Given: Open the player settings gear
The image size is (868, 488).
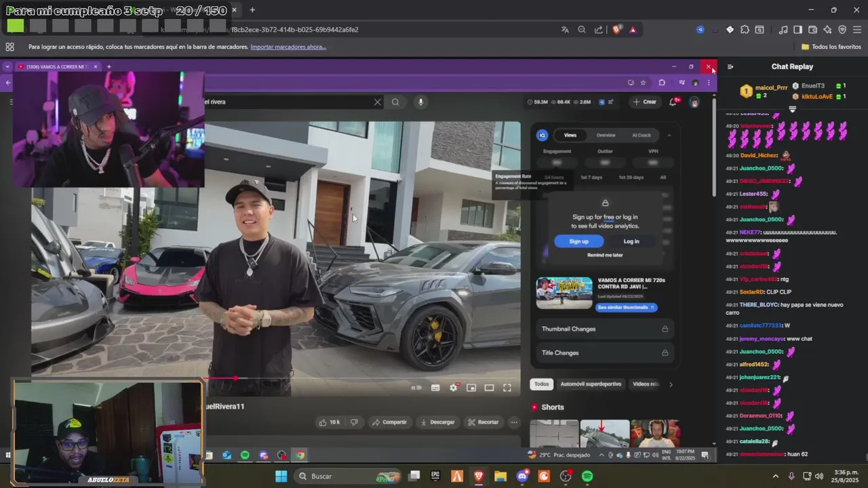Looking at the screenshot, I should pos(454,388).
